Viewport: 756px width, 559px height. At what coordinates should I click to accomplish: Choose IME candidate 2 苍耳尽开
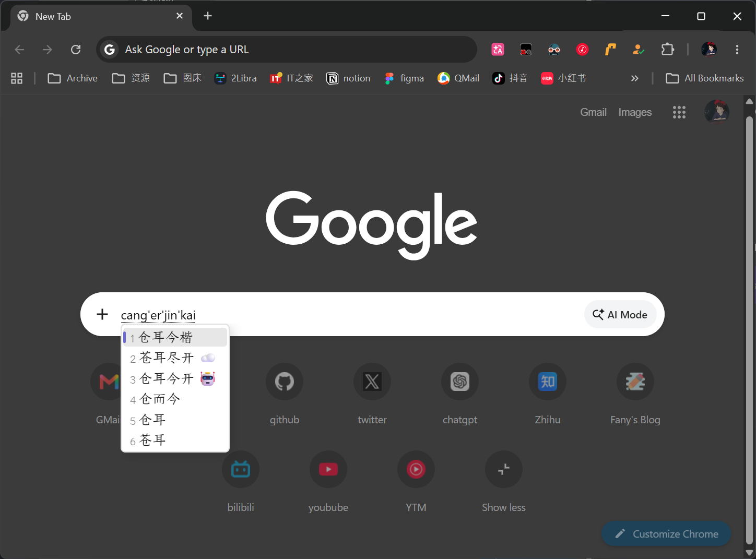click(175, 358)
